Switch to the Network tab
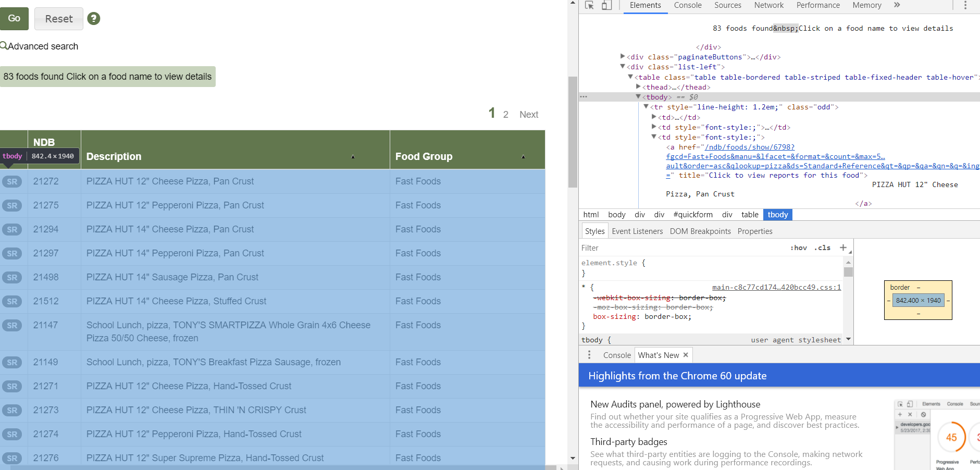This screenshot has height=470, width=980. click(x=768, y=5)
